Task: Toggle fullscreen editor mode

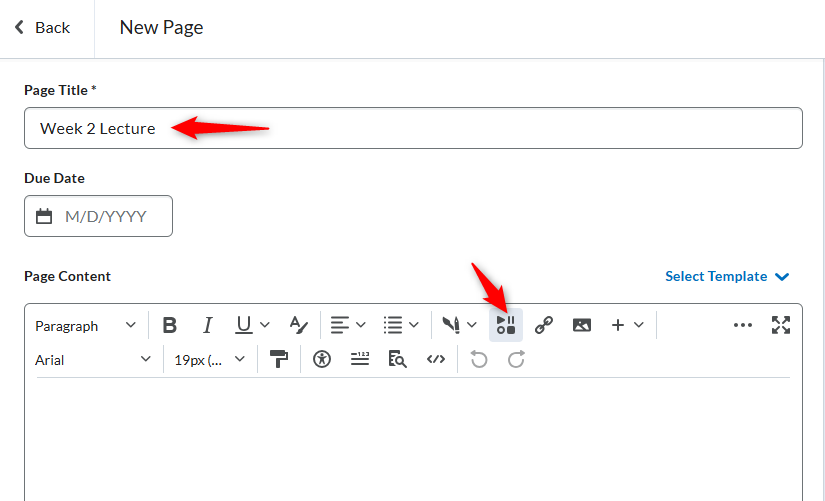Action: pyautogui.click(x=781, y=325)
